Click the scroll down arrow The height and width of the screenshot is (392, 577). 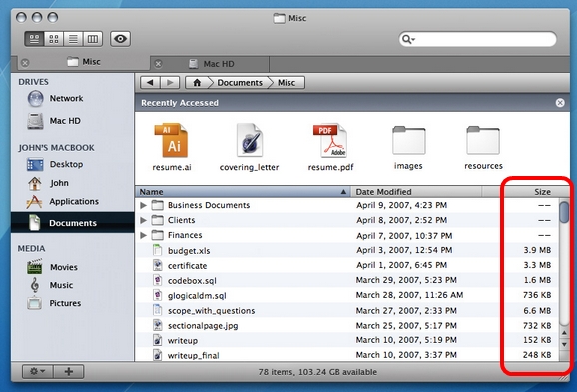tap(564, 344)
